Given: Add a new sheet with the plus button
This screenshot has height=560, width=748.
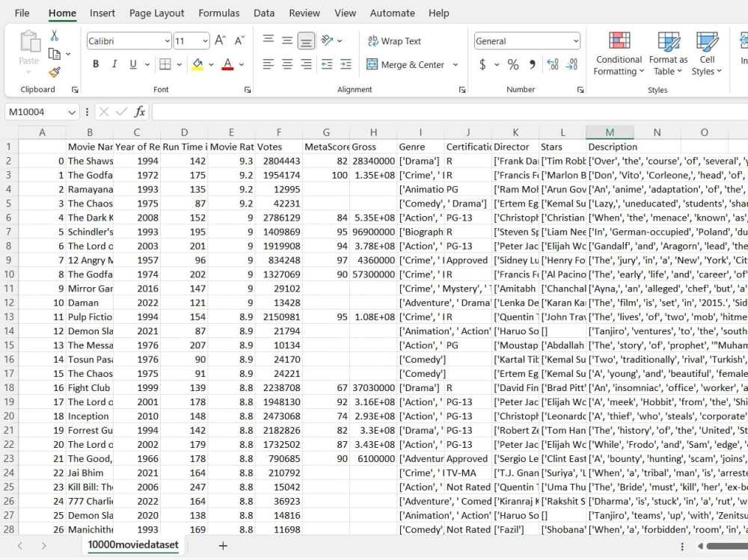Looking at the screenshot, I should (x=222, y=547).
